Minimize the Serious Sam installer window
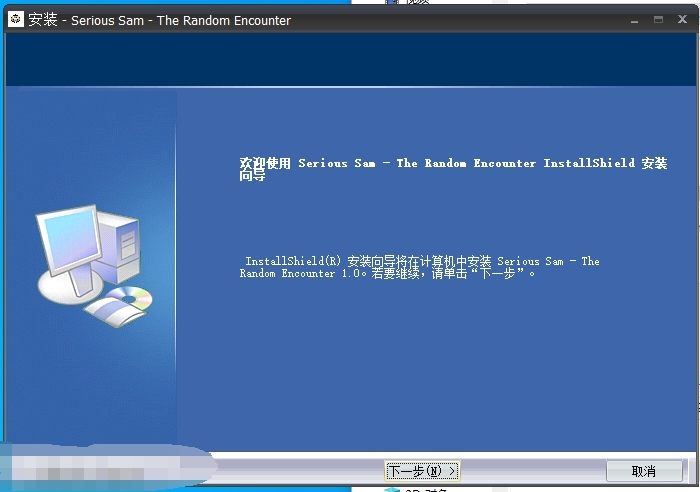 click(x=634, y=20)
